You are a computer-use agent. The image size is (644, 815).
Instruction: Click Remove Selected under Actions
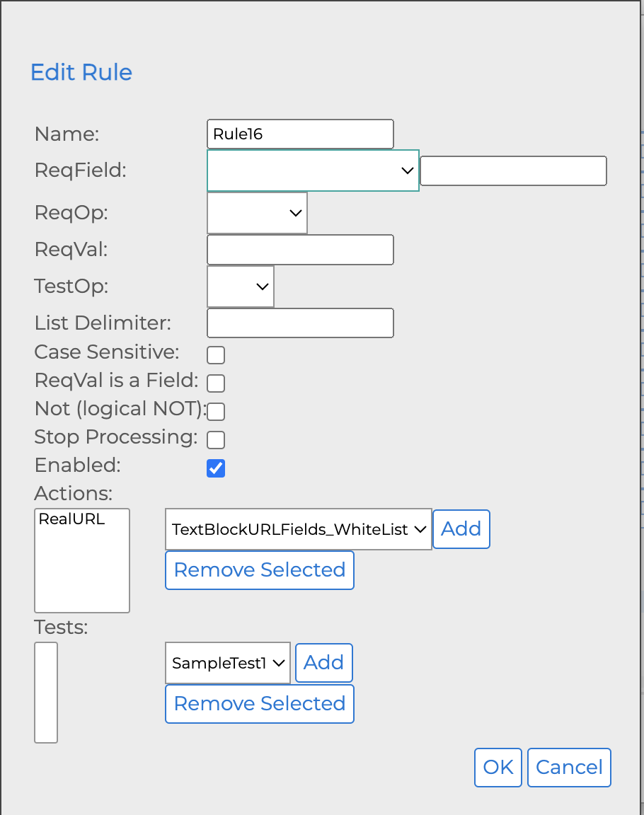pos(260,570)
